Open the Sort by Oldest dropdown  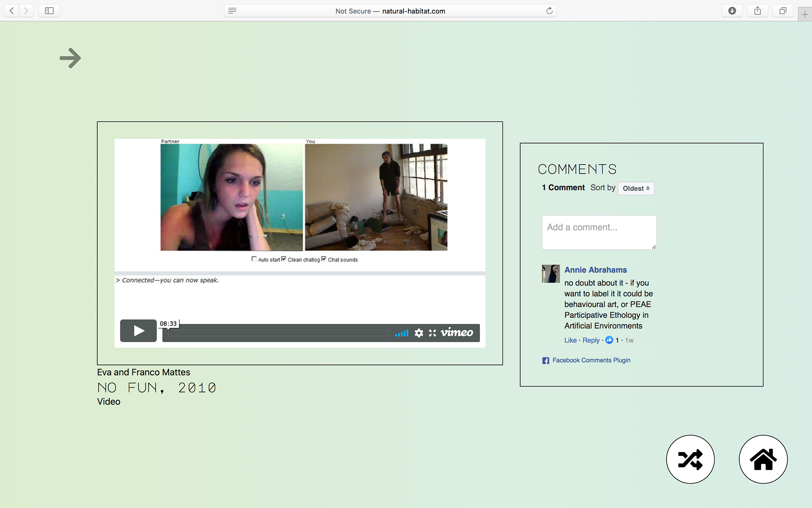point(636,188)
